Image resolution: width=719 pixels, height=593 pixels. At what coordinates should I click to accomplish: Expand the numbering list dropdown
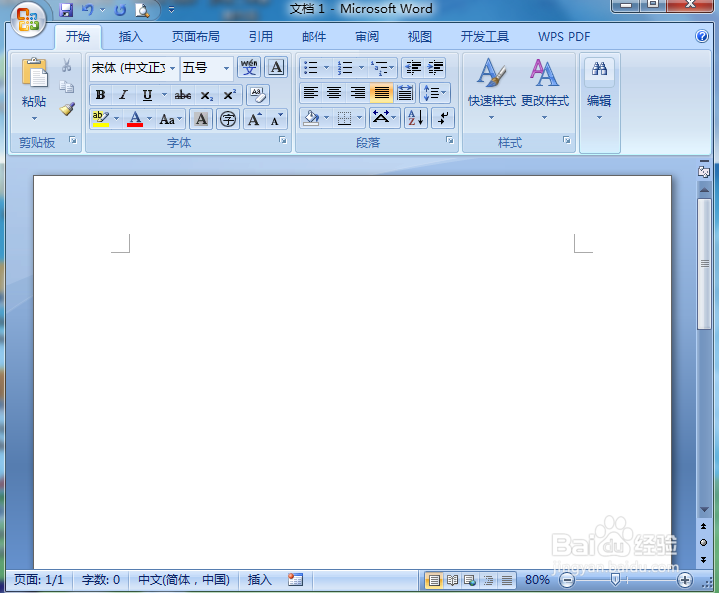point(361,68)
